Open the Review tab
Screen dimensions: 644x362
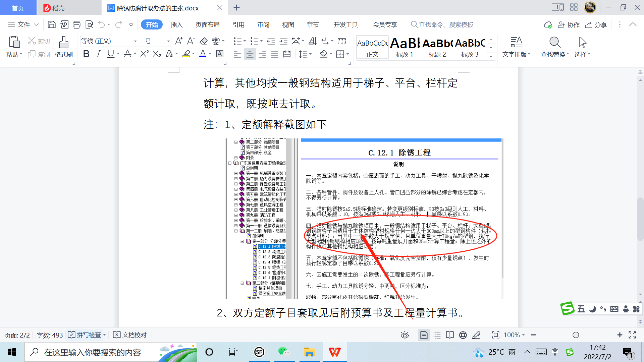[263, 25]
